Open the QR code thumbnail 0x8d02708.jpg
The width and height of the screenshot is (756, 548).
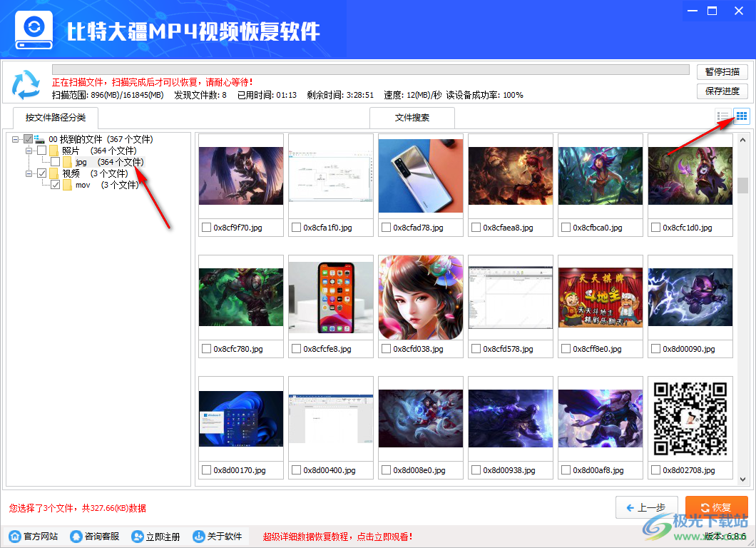click(x=690, y=419)
